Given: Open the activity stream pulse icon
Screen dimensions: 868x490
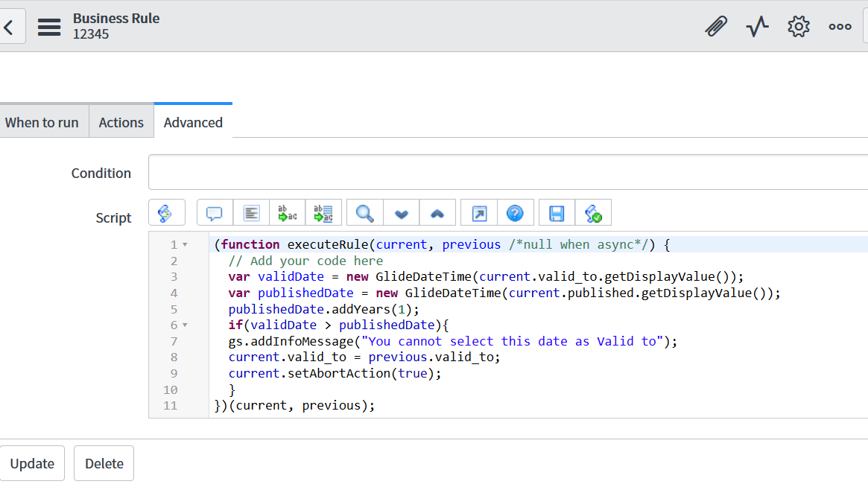Looking at the screenshot, I should [x=757, y=27].
